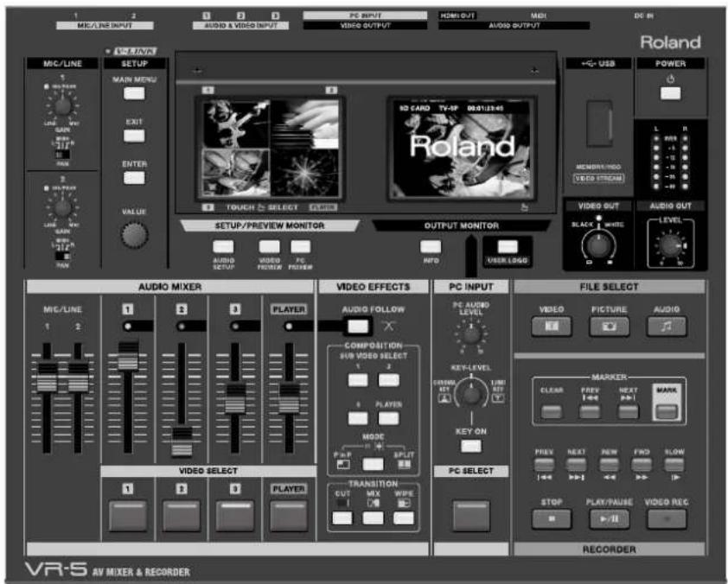Image resolution: width=728 pixels, height=584 pixels.
Task: Click the USB memory port slot
Action: 599,124
